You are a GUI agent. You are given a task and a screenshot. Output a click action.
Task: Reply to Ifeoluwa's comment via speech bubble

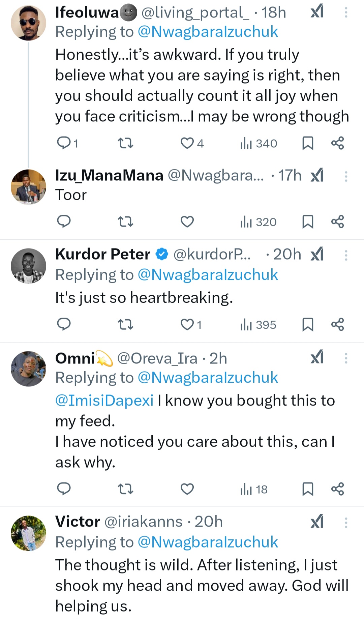tap(64, 143)
